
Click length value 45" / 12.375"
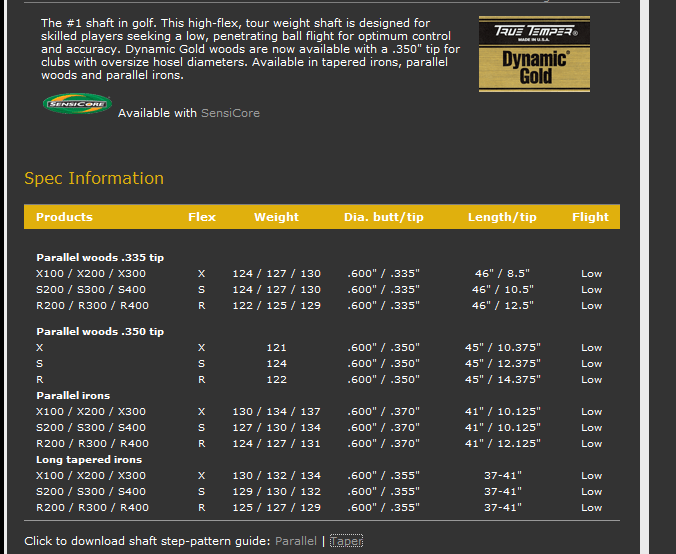(x=502, y=363)
